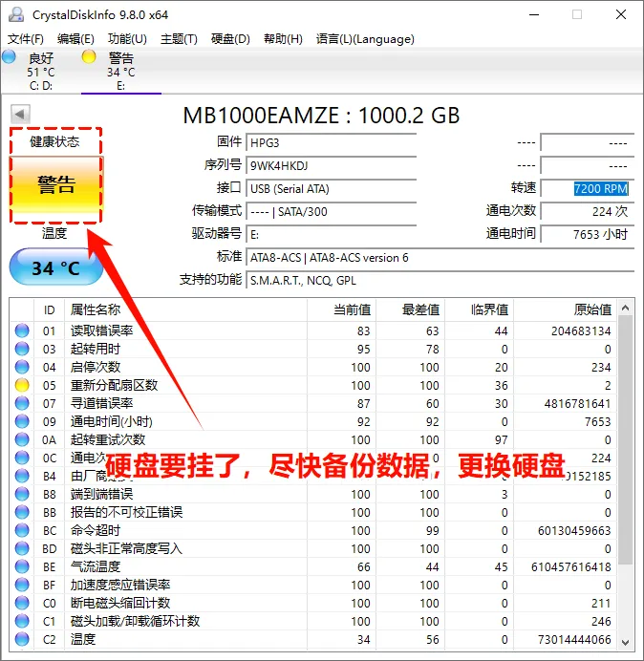Click raw value 204683134 in 读取错误率 row
Screen dimensions: 644x661
pyautogui.click(x=581, y=331)
